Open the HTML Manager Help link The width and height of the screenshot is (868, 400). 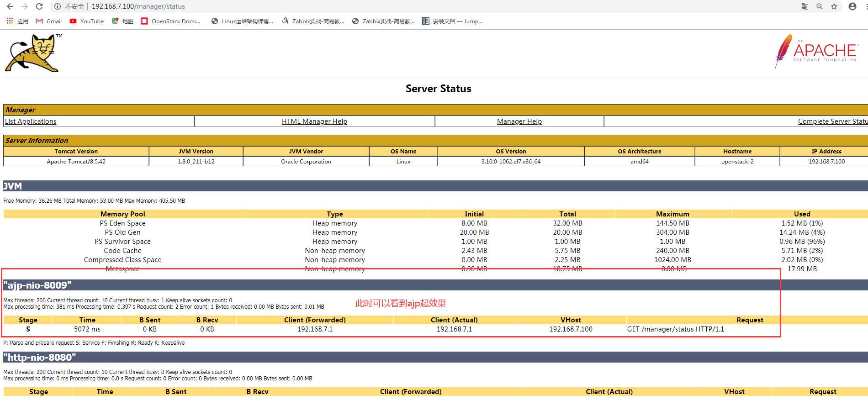(314, 121)
